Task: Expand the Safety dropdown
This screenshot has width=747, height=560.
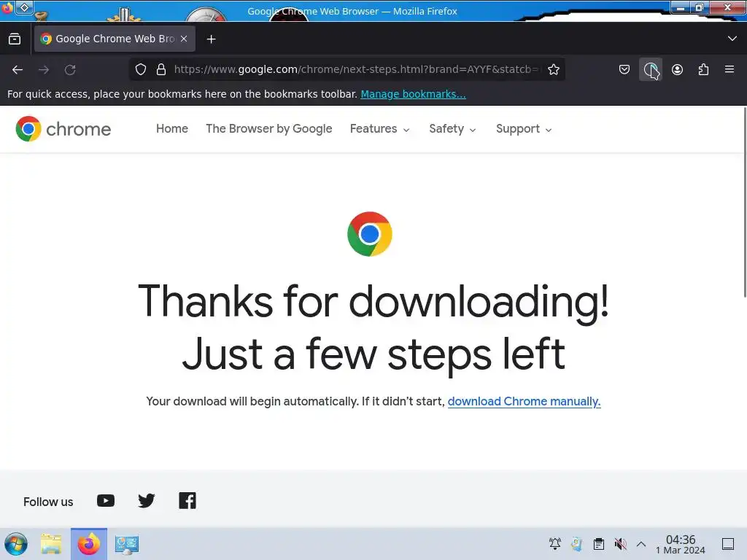Action: point(452,128)
